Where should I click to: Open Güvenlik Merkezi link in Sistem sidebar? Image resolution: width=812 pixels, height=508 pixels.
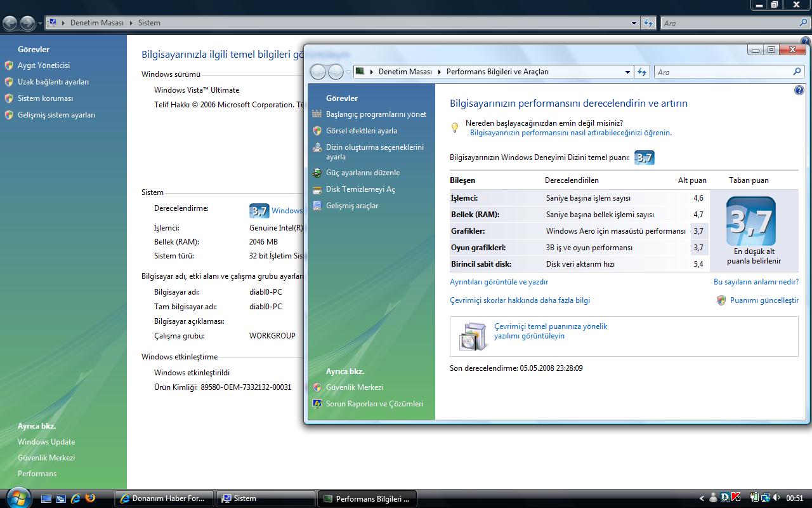click(x=46, y=458)
